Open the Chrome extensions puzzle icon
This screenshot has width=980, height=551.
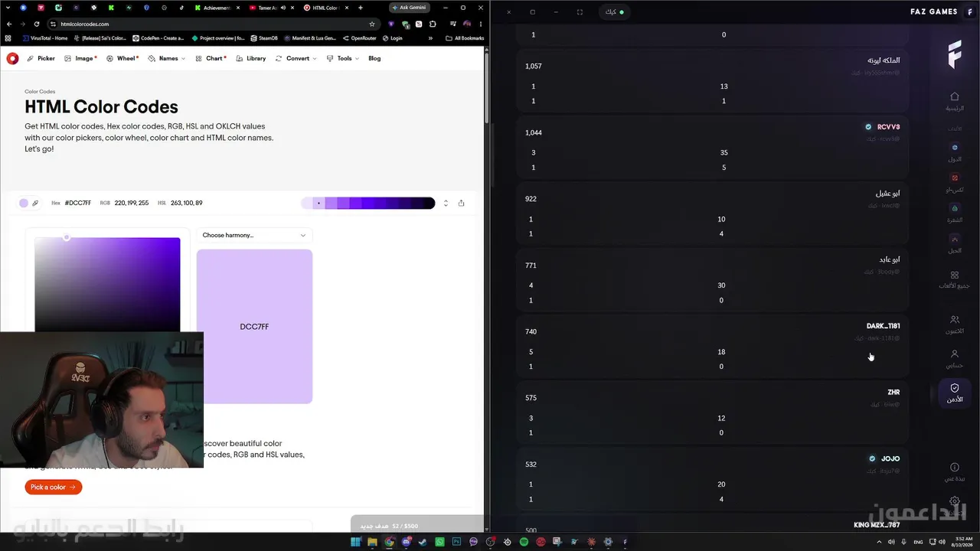tap(433, 24)
